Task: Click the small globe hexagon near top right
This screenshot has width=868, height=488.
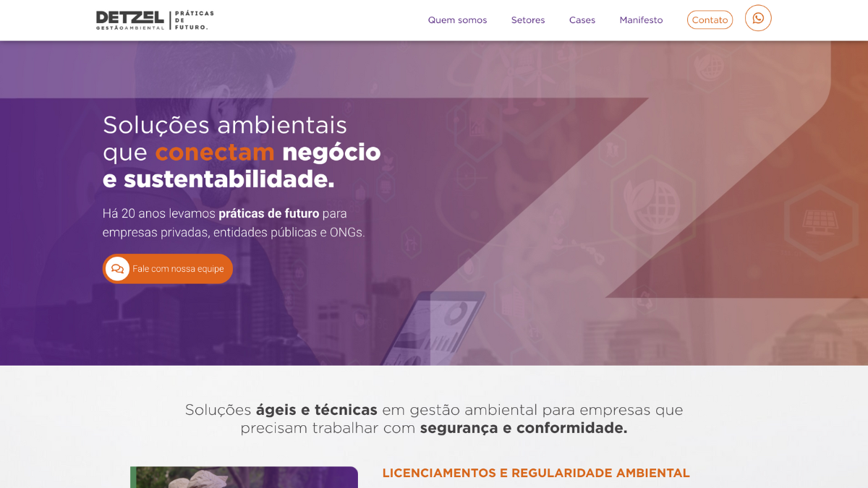Action: (709, 67)
